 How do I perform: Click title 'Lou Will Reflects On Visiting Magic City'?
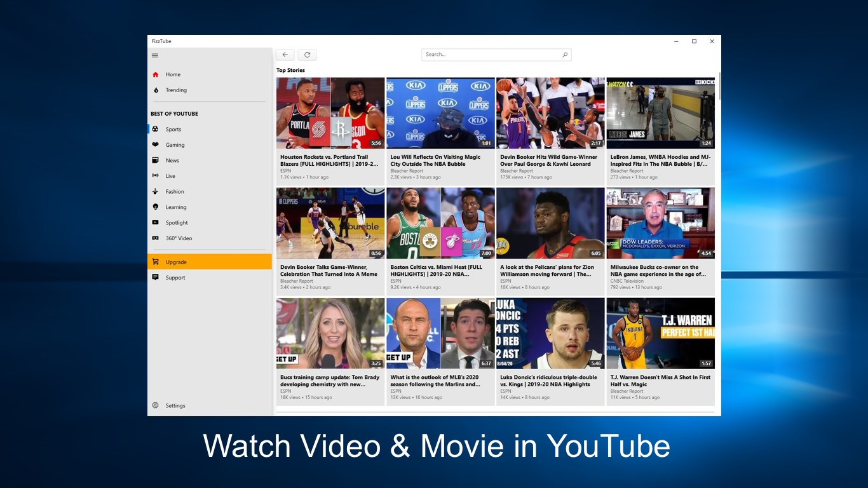(x=435, y=160)
